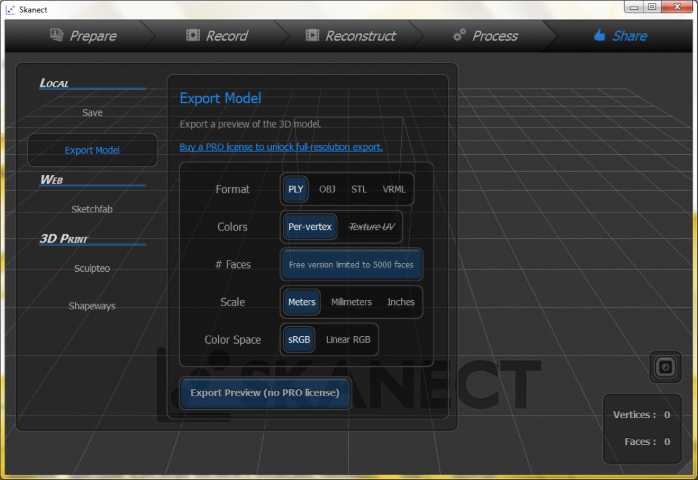Click the Web section header
This screenshot has height=480, width=698.
(52, 179)
